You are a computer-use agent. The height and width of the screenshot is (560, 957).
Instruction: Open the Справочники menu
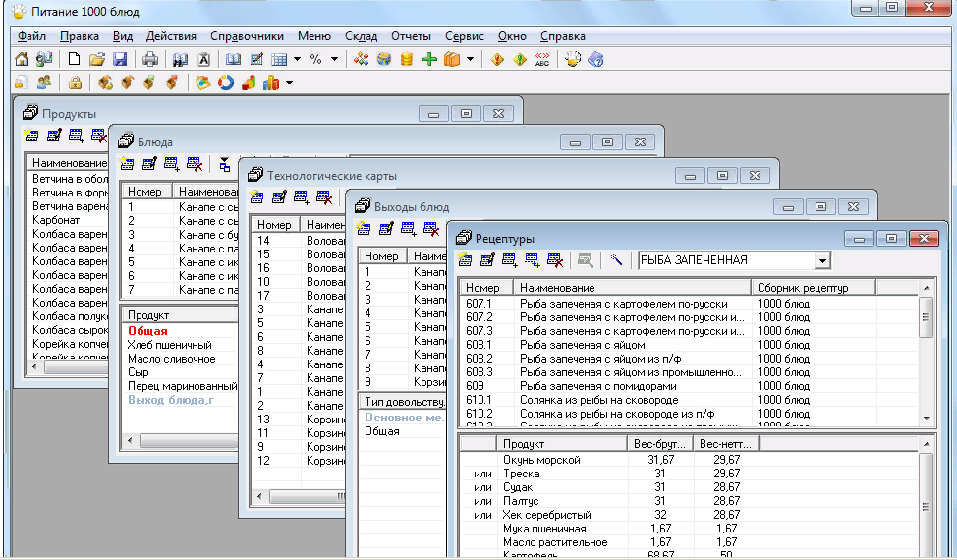[247, 36]
